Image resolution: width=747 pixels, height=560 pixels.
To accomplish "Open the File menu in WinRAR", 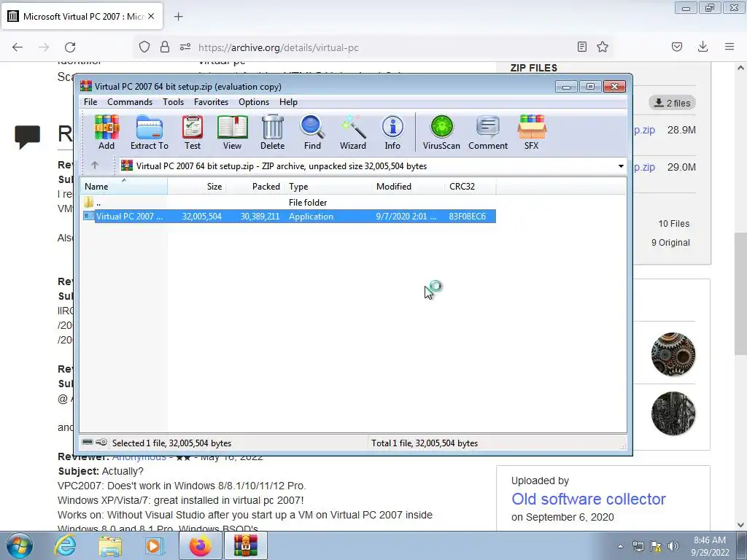I will click(90, 102).
